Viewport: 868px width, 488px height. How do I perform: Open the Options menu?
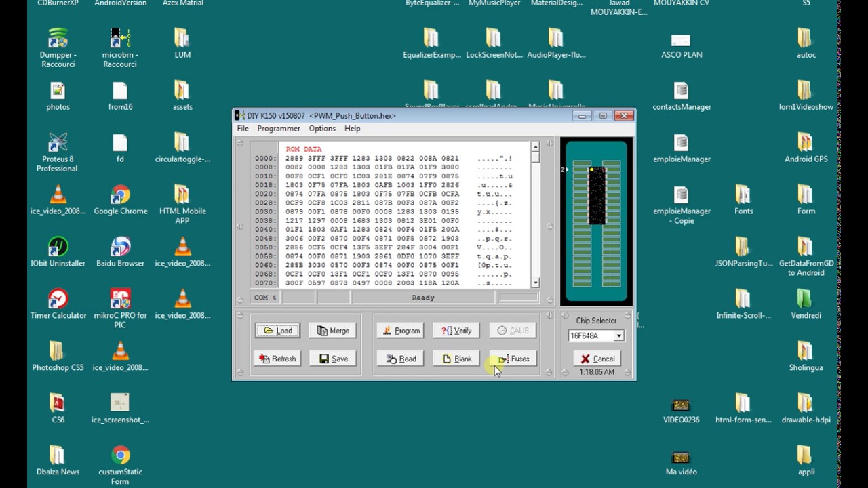point(322,128)
